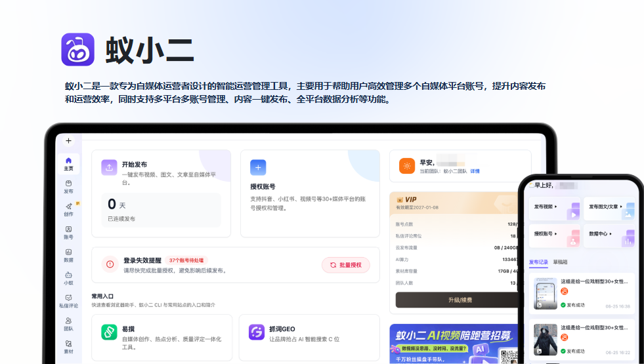Click the plus icon atop the sidebar
This screenshot has height=364, width=644.
(x=68, y=141)
